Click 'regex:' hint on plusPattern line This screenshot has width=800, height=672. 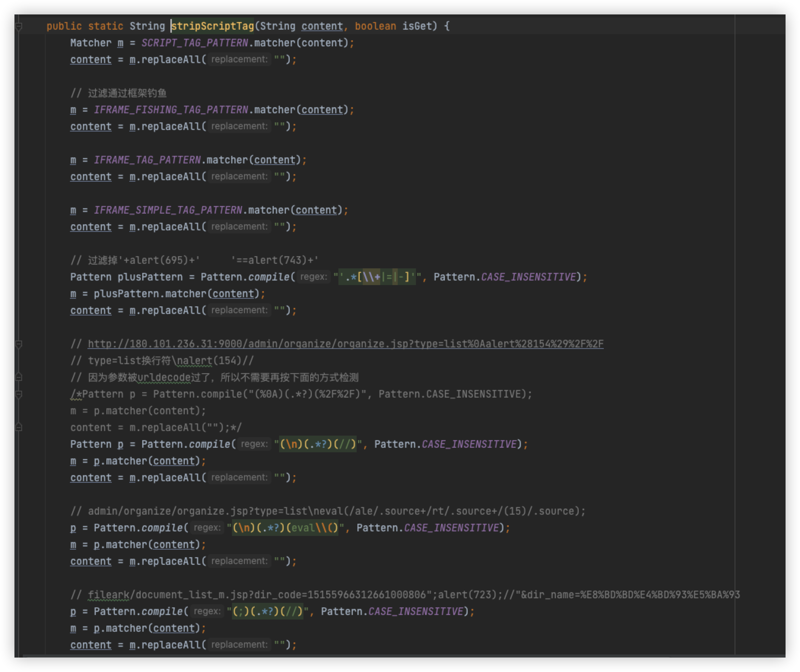click(x=313, y=277)
